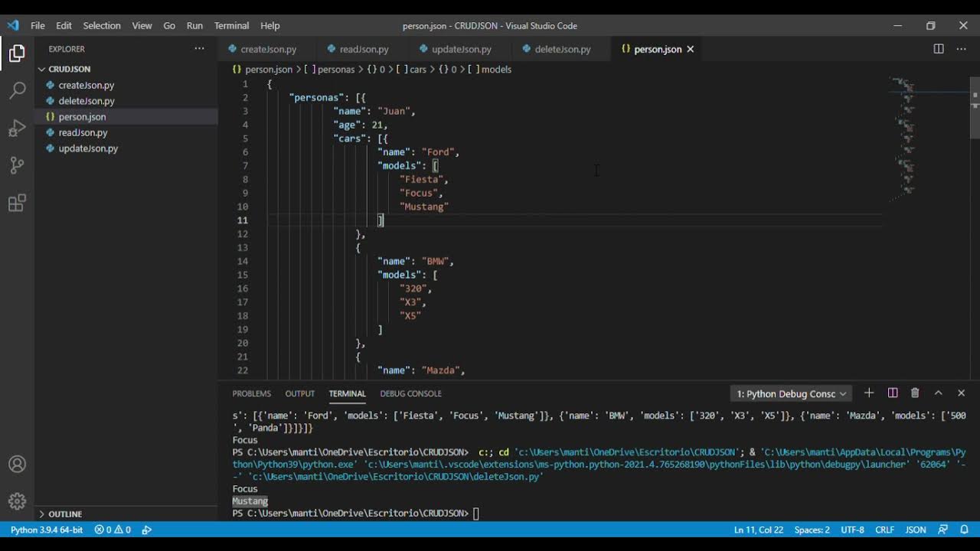The width and height of the screenshot is (980, 551).
Task: Open the editor More Actions menu
Action: pyautogui.click(x=962, y=49)
